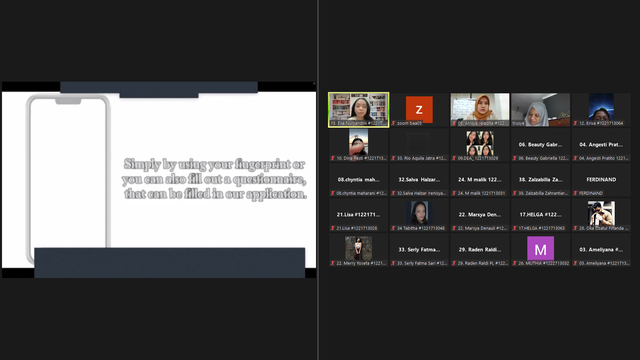Viewport: 640px width, 360px height.
Task: Click muted mic icon beside 32.Salva Haizar
Action: pos(393,193)
